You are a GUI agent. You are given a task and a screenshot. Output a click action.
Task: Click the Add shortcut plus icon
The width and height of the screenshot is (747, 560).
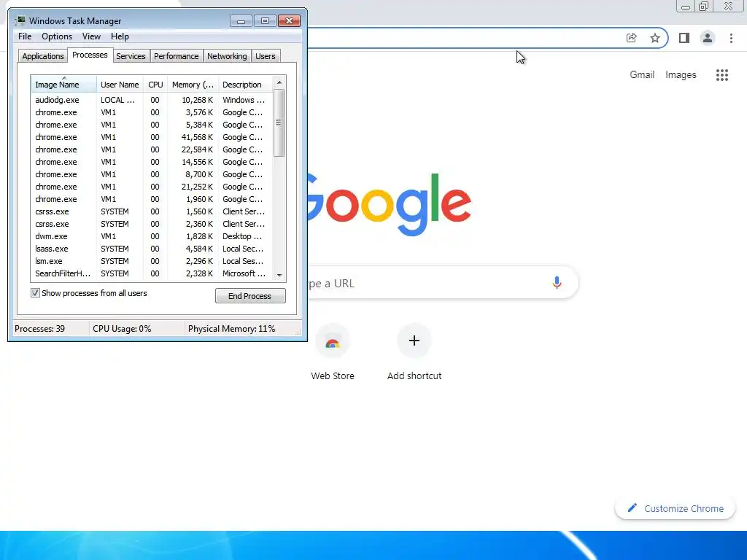tap(414, 341)
